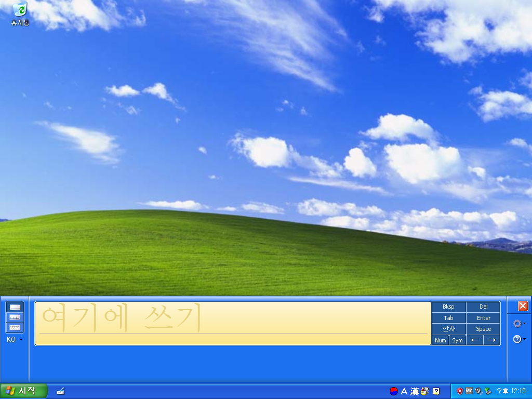Open the 시작 Start menu
Screen dimensions: 532x399
24,391
